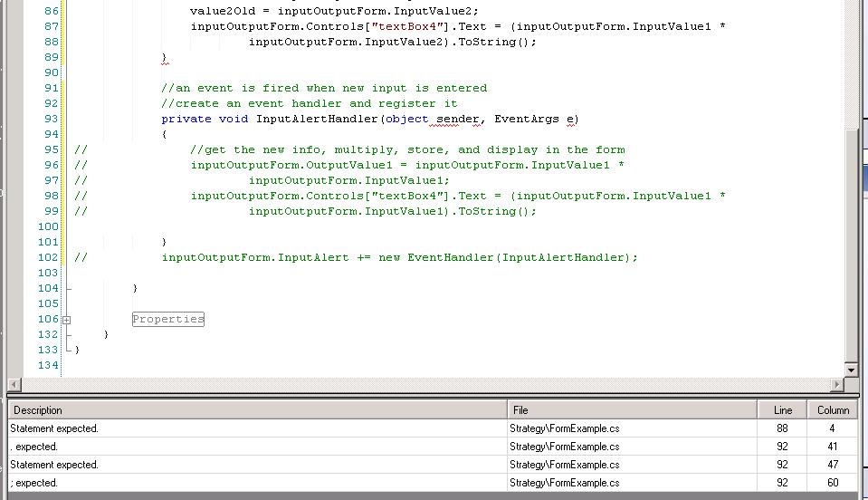
Task: Sort errors by Description column header
Action: [257, 410]
